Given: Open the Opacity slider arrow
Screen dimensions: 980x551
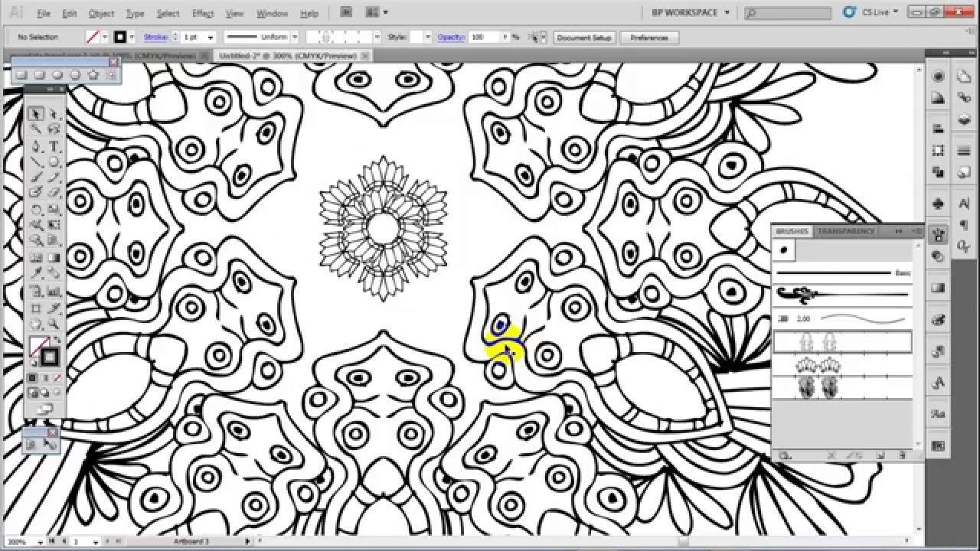Looking at the screenshot, I should tap(507, 37).
